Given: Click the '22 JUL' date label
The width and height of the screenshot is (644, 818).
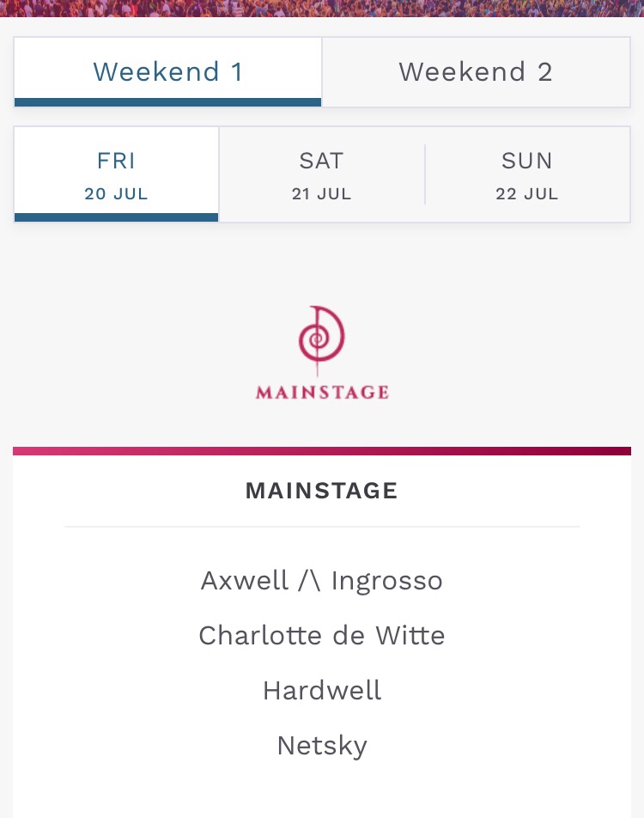Looking at the screenshot, I should 527,193.
